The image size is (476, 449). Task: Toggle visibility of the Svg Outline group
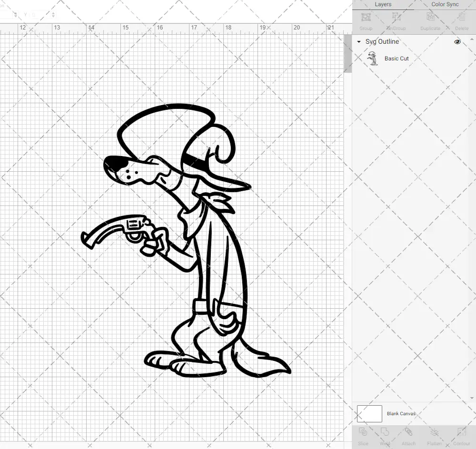[x=457, y=41]
